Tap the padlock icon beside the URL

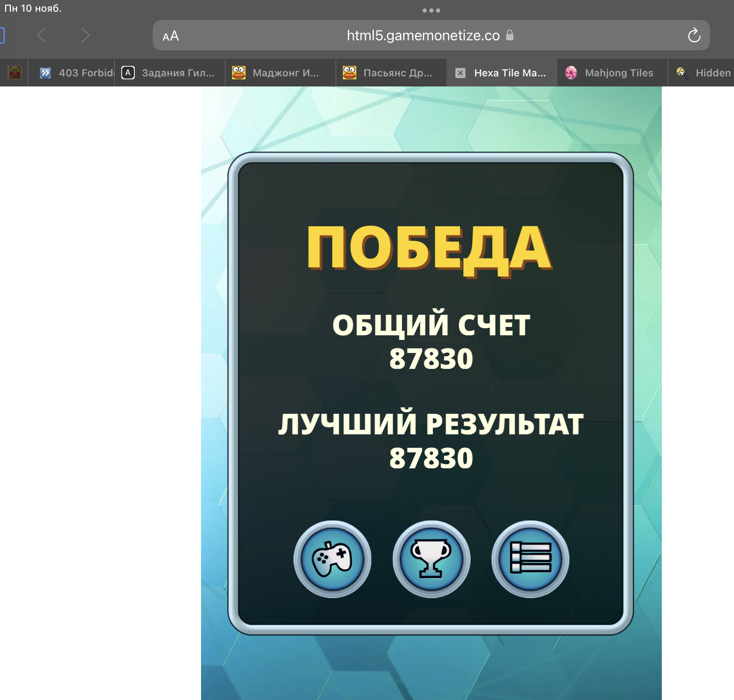[x=509, y=35]
